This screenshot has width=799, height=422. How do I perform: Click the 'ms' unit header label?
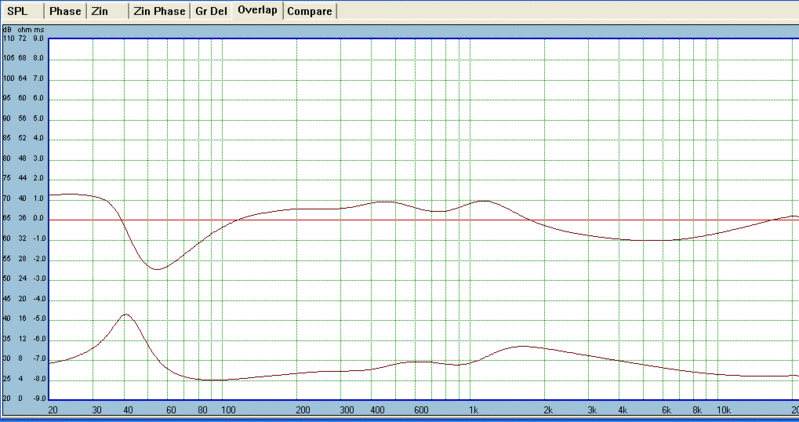click(39, 30)
